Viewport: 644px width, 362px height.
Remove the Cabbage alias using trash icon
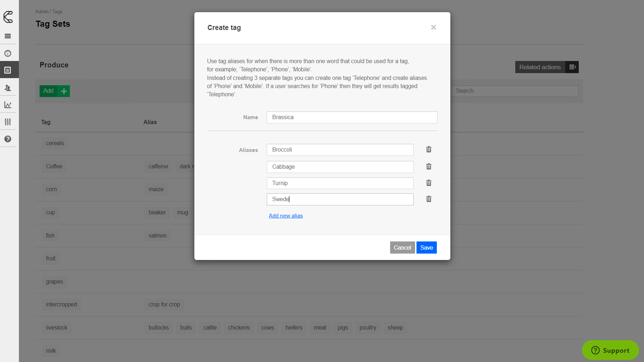(x=429, y=167)
